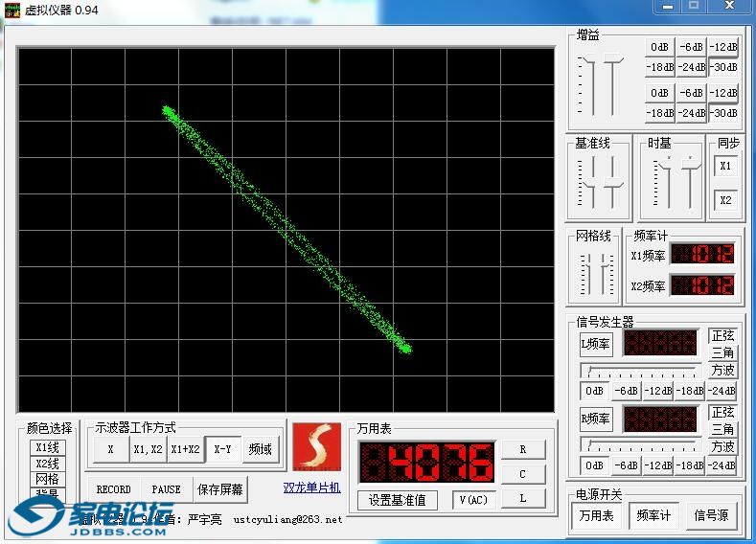The image size is (756, 544).
Task: Select 三角 waveform for L channel
Action: point(723,352)
